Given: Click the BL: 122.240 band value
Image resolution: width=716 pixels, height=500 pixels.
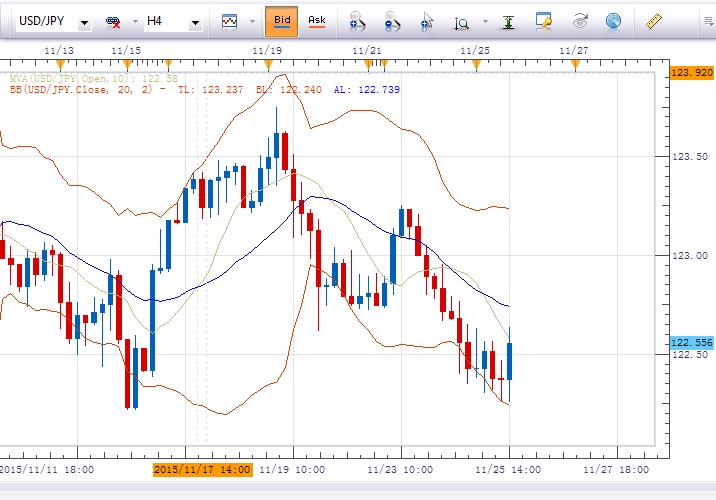Looking at the screenshot, I should click(289, 89).
